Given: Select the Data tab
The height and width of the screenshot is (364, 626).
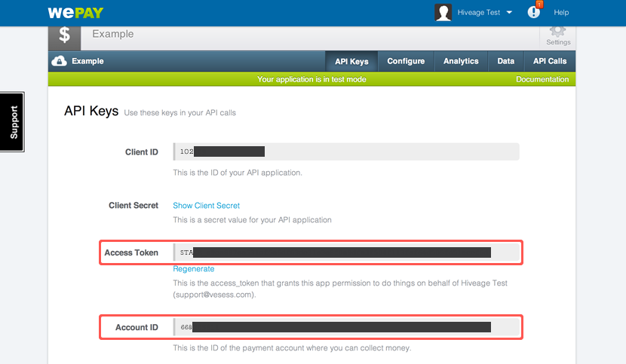Looking at the screenshot, I should tap(506, 61).
